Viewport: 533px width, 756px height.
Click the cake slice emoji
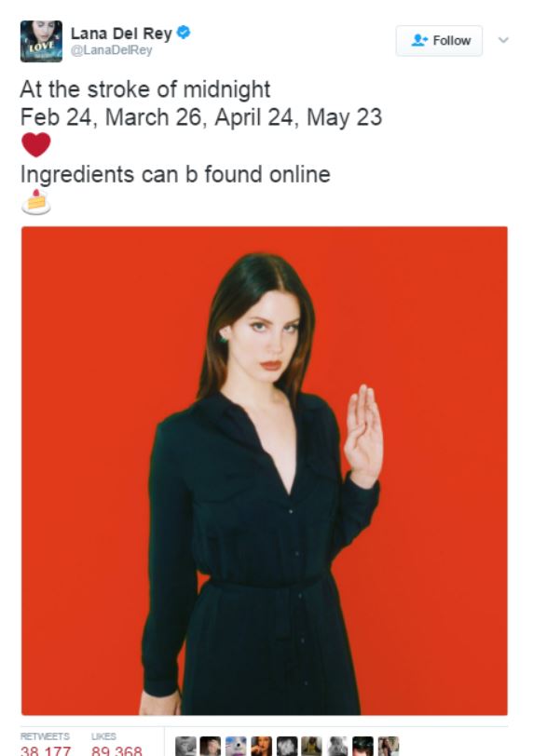pos(36,202)
